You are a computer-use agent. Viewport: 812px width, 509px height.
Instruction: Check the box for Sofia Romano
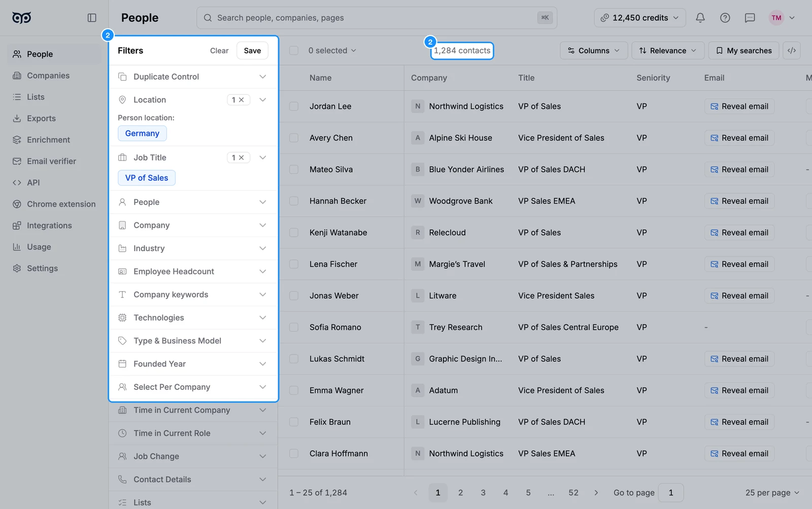(x=294, y=327)
